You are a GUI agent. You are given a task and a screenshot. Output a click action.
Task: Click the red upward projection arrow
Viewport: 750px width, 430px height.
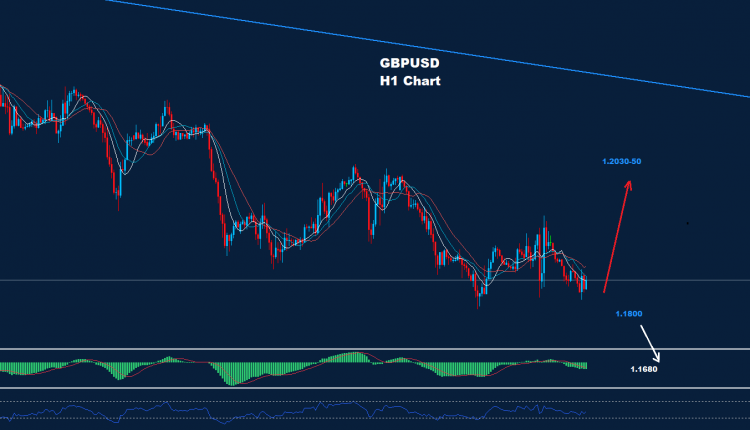tap(616, 235)
